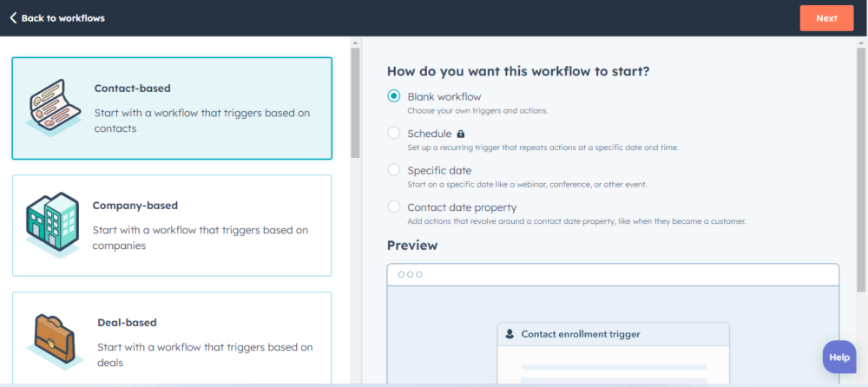868x387 pixels.
Task: Select the Contact-based workflow card title
Action: pyautogui.click(x=132, y=89)
